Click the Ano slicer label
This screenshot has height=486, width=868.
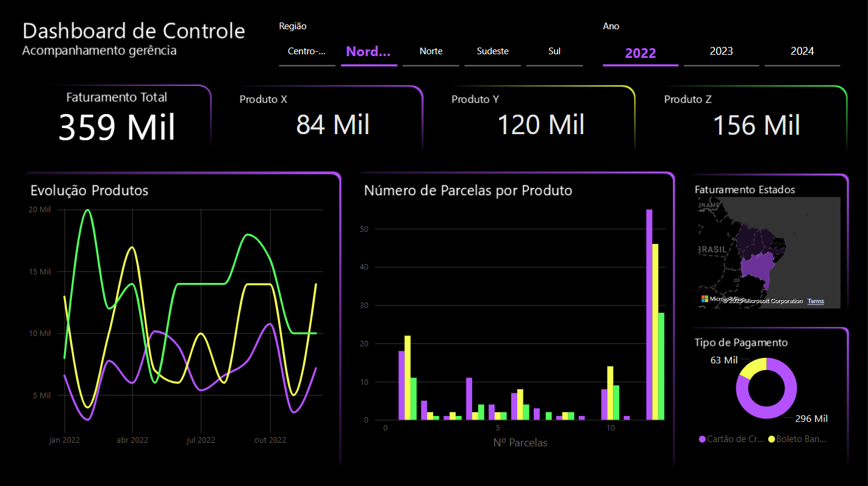611,26
